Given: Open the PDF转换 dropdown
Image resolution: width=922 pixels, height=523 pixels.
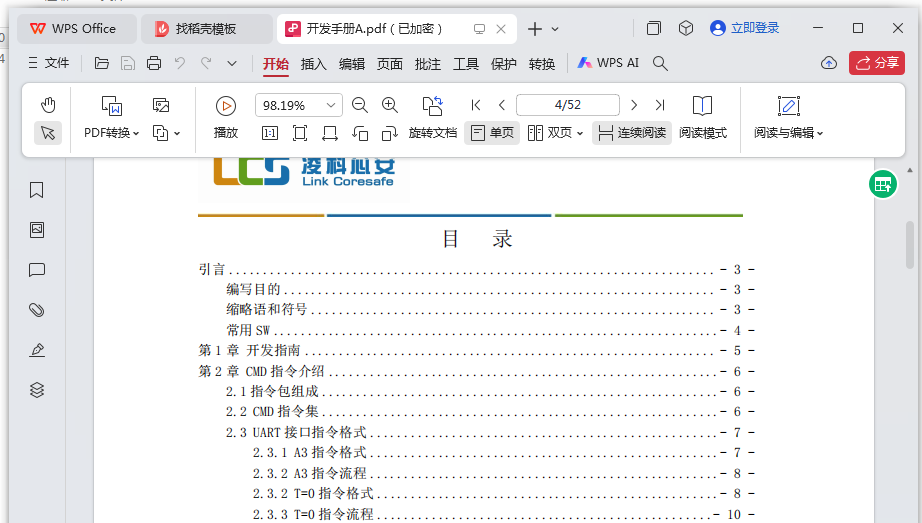Looking at the screenshot, I should point(111,133).
